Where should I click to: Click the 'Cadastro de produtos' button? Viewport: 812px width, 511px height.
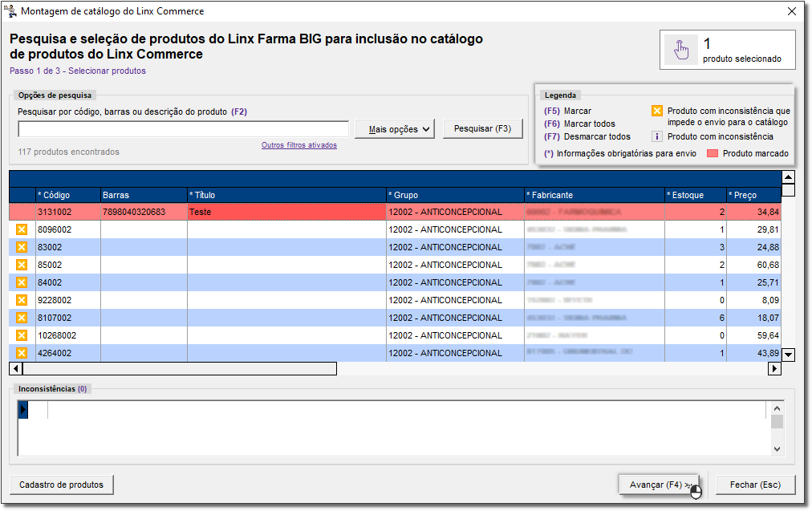click(62, 485)
